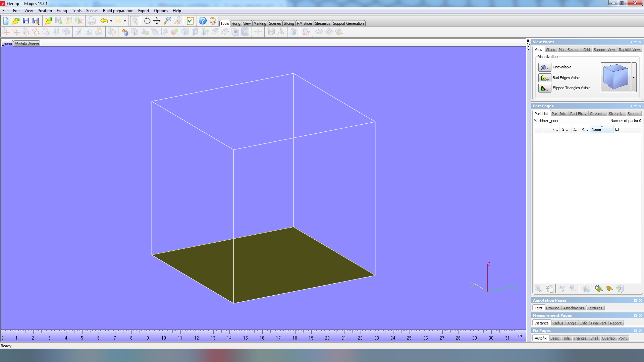Screen dimensions: 644x362
Task: Click the Save (floppy disk) icon
Action: tap(26, 21)
